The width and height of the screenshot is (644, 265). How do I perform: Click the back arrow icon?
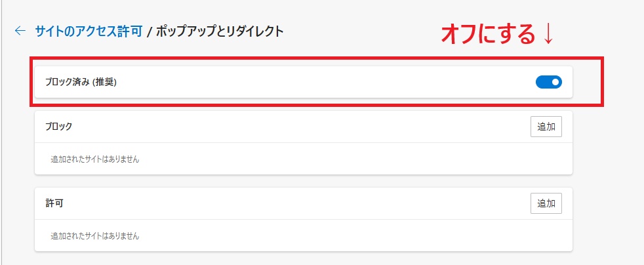(x=20, y=31)
